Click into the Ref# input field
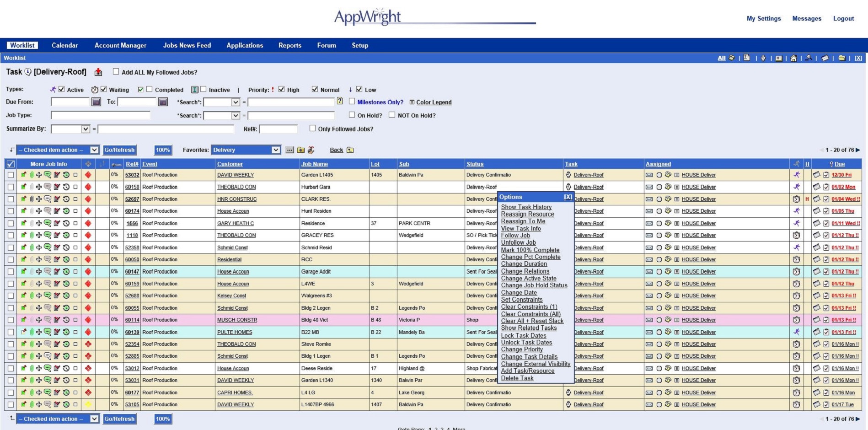This screenshot has height=430, width=868. pyautogui.click(x=278, y=129)
